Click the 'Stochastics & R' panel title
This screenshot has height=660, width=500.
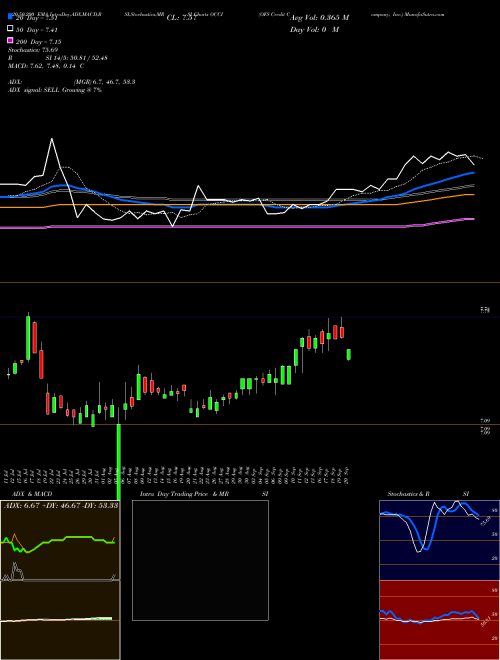(x=408, y=494)
